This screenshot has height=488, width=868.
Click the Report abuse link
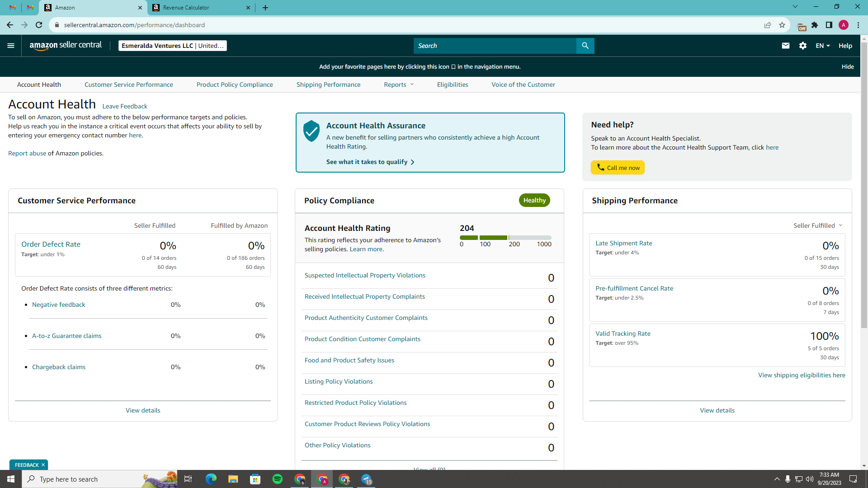[x=27, y=153]
